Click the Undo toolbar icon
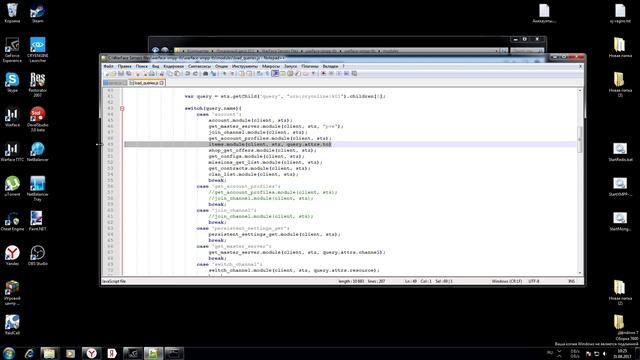Viewport: 640px width, 360px height. click(188, 74)
